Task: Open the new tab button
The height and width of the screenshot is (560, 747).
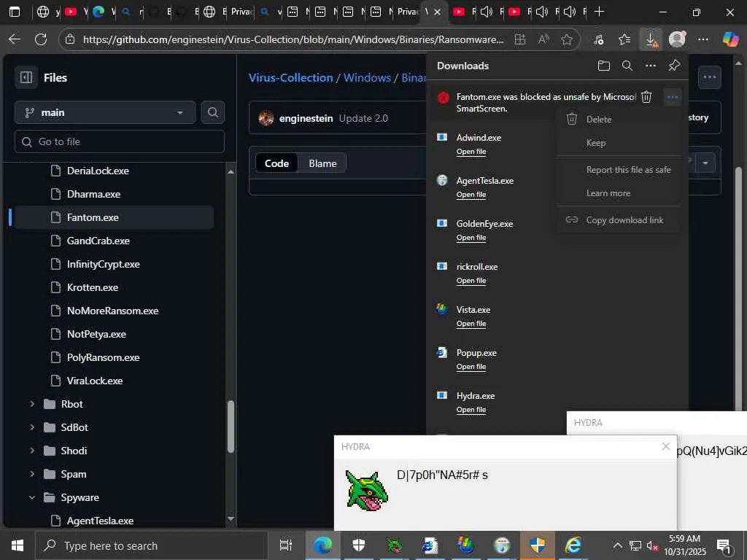Action: [x=600, y=12]
